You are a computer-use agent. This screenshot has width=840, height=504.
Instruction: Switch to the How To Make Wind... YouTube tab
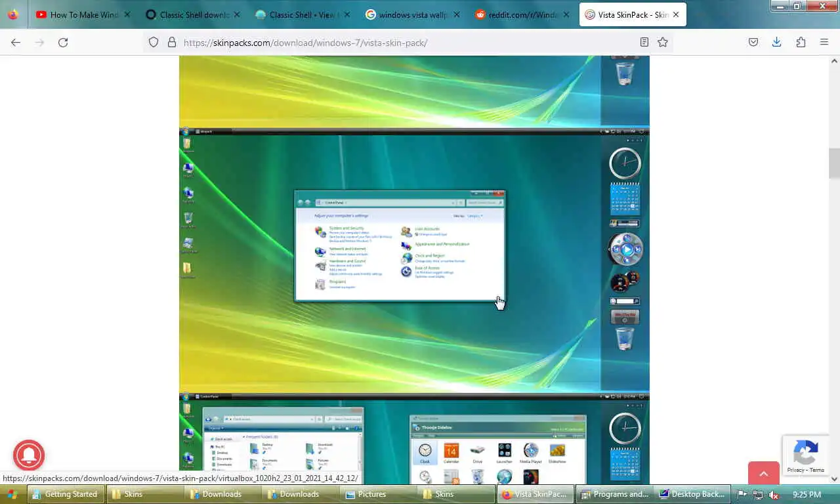tap(83, 14)
